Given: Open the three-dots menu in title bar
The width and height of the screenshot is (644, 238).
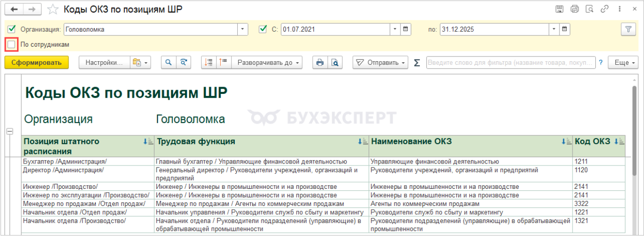Looking at the screenshot, I should tap(619, 9).
